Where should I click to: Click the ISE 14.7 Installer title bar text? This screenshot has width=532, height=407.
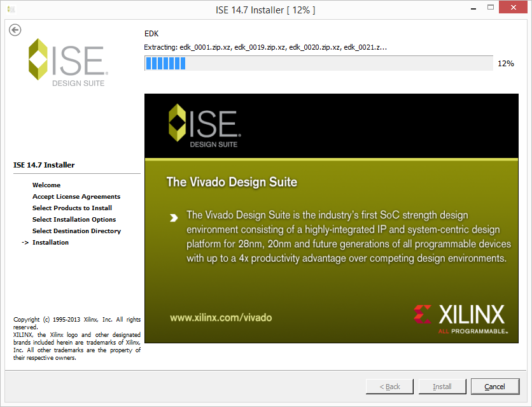[x=265, y=10]
